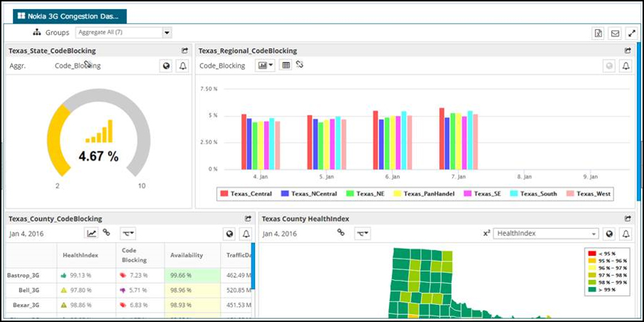Viewport: 644px width, 322px height.
Task: Click Bastrop_3G availability cell 99.66 %
Action: pos(192,275)
